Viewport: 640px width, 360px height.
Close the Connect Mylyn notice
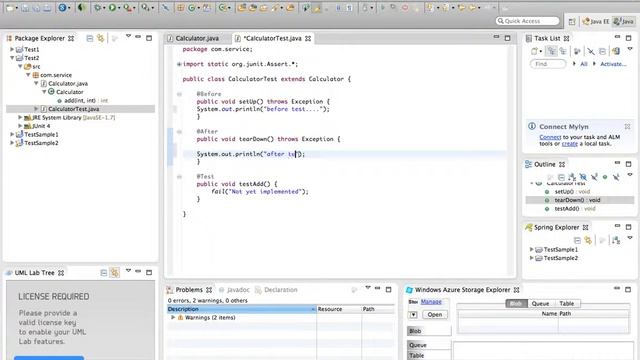click(627, 127)
